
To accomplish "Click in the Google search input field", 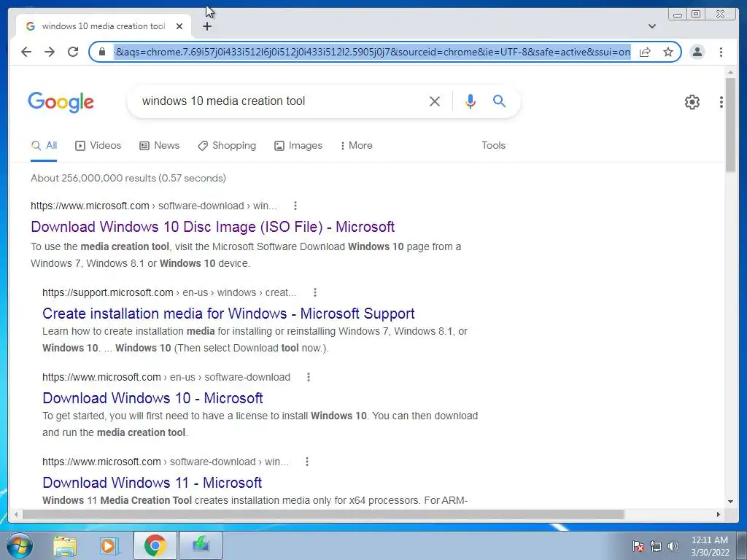I will [281, 101].
